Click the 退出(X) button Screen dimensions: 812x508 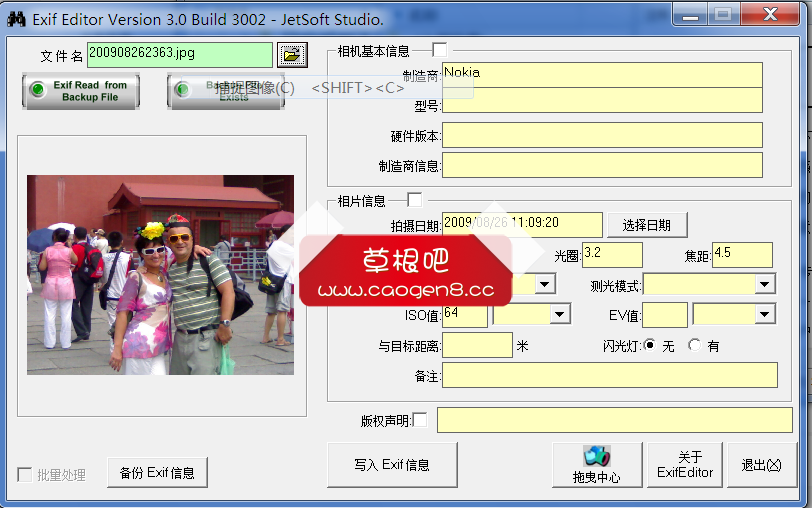[x=761, y=465]
